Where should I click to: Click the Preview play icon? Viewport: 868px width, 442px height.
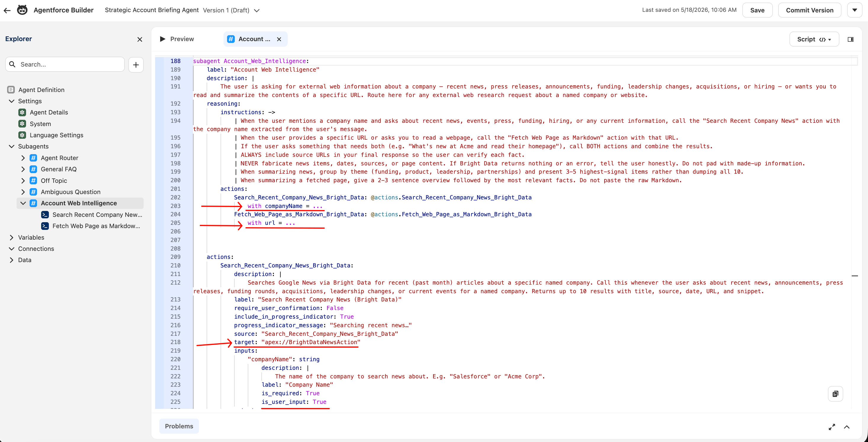[x=163, y=39]
